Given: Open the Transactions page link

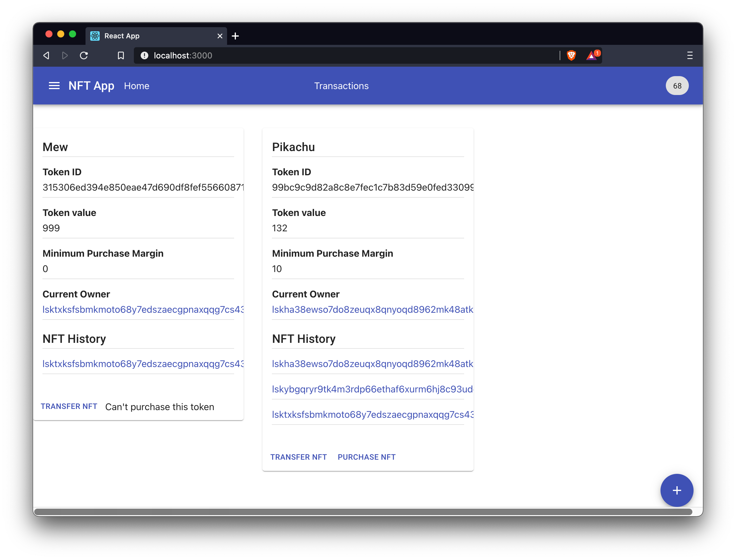Looking at the screenshot, I should (x=341, y=86).
